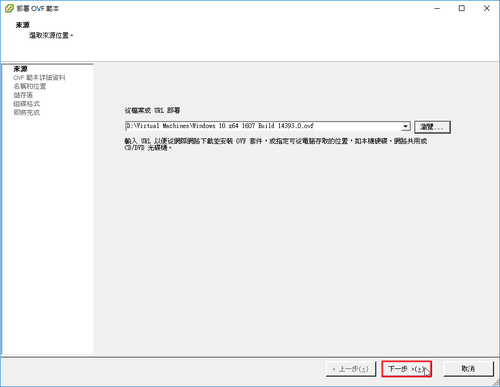Select the 名稱和位置 step
Viewport: 500px width, 387px height.
click(x=30, y=86)
